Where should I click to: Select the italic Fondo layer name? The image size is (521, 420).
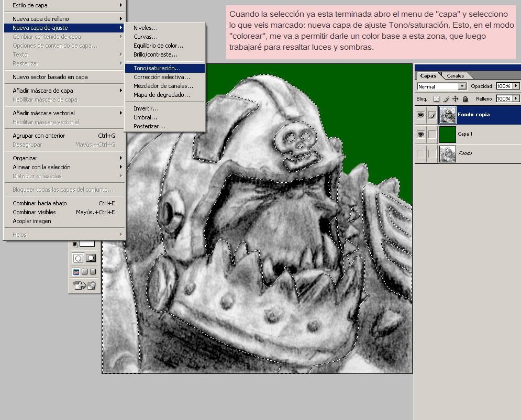465,153
